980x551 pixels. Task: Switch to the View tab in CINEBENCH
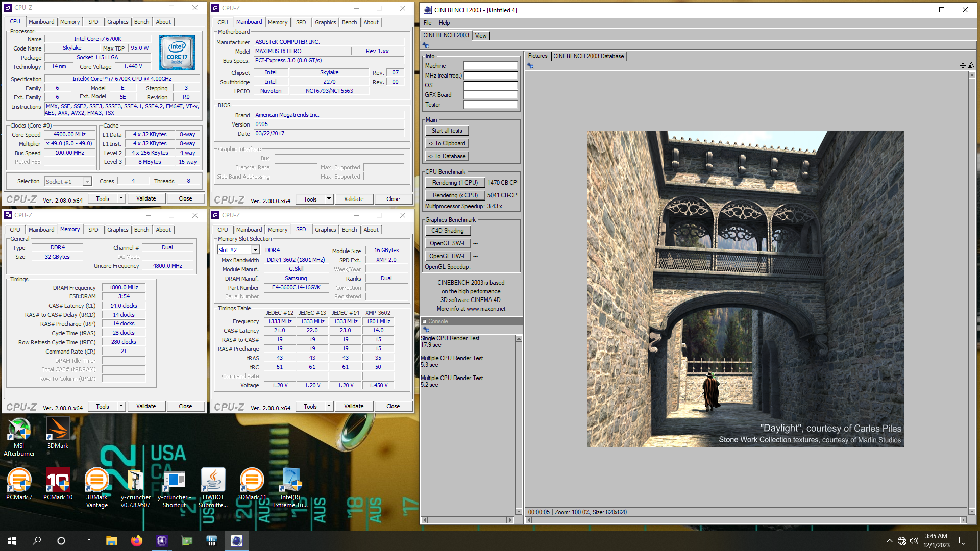point(481,36)
